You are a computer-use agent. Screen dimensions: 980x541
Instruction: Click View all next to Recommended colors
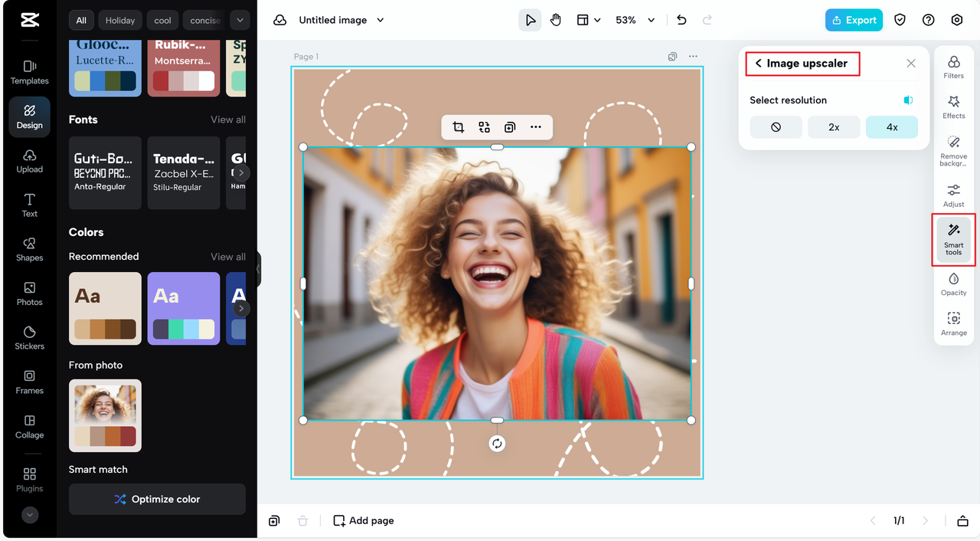[x=228, y=257]
